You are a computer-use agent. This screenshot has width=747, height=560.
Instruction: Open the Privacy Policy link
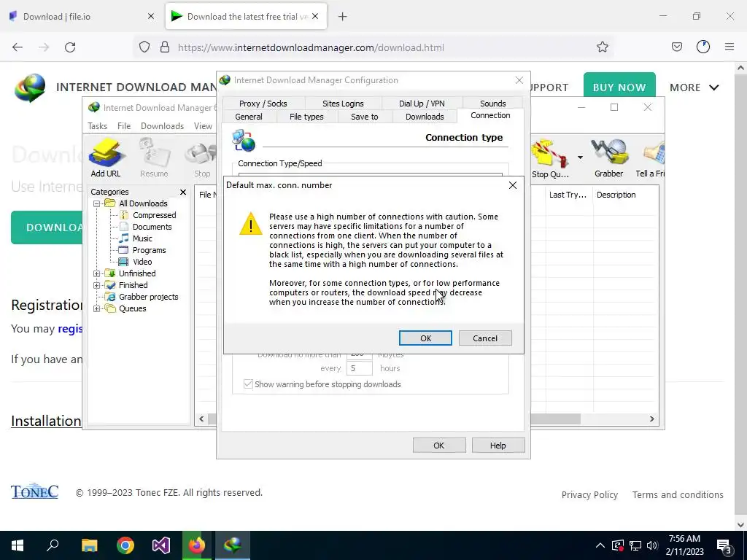(x=589, y=495)
